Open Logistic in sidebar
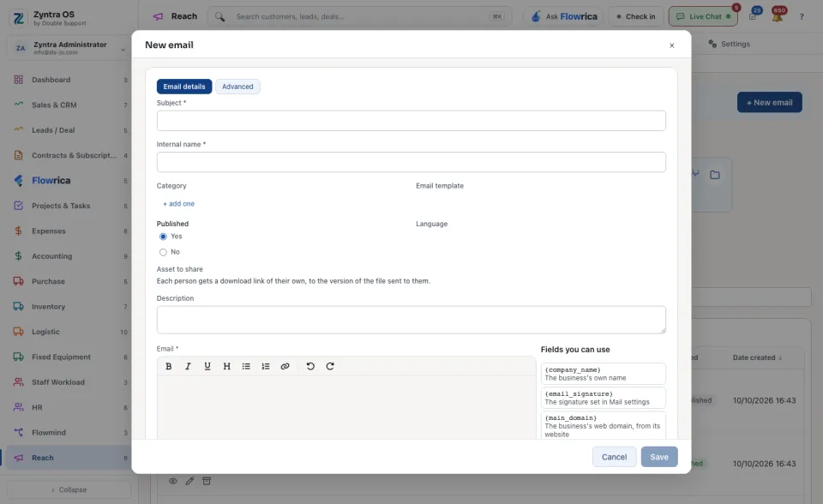Screen dimensions: 823x504 (x=69, y=332)
